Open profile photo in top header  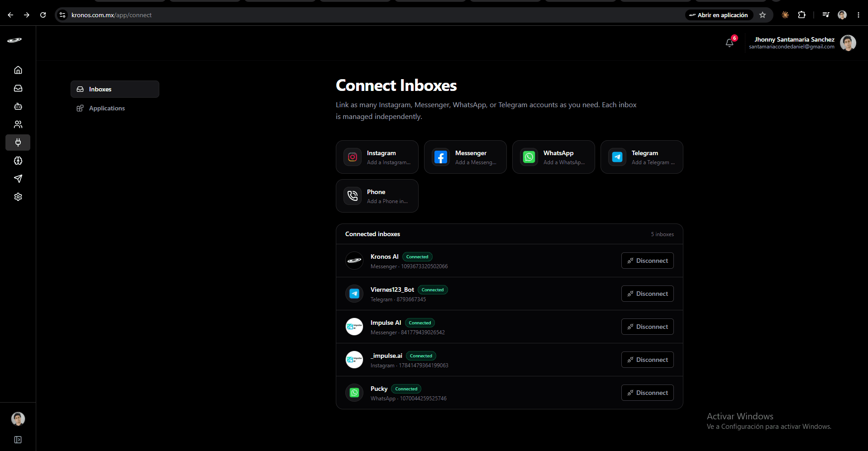848,43
